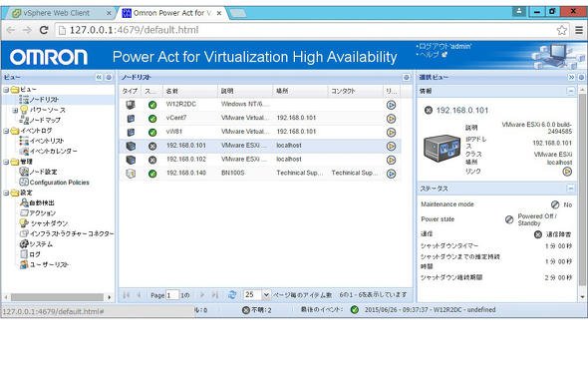Switch to Omron Power Act tab
This screenshot has height=390, width=588.
172,13
